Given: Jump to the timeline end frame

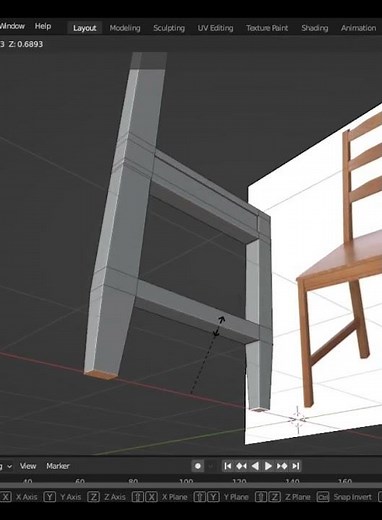Looking at the screenshot, I should coord(296,466).
